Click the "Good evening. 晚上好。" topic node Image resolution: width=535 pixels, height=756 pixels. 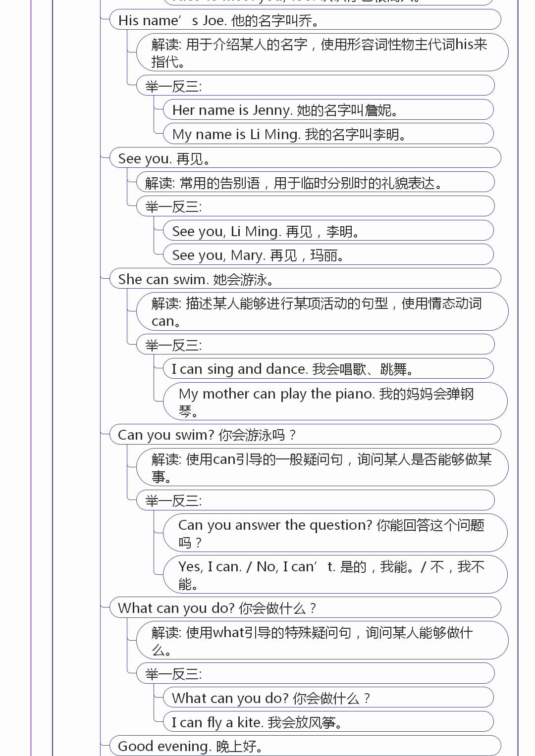click(x=304, y=746)
